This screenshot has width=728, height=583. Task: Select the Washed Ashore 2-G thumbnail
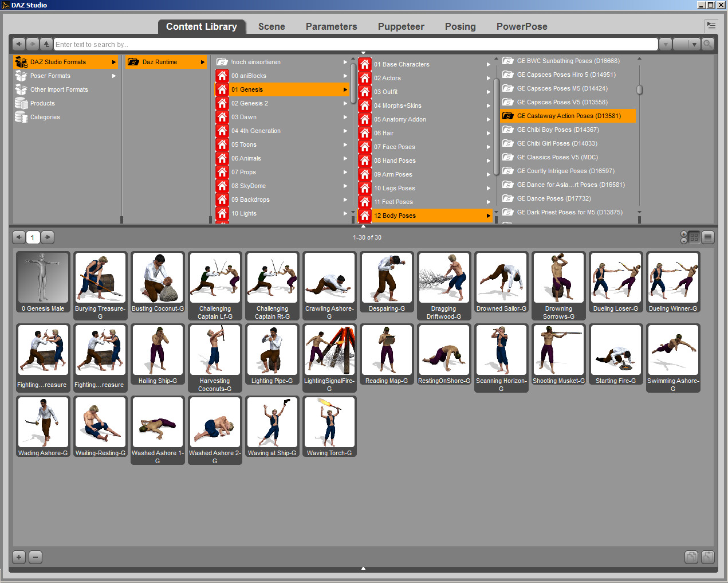(x=215, y=431)
